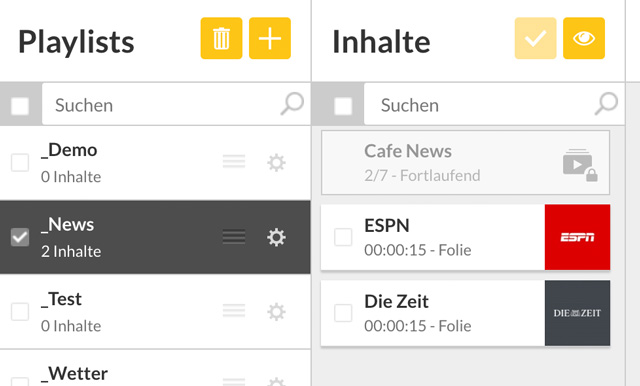The image size is (640, 386).
Task: Check the _Demo playlist checkbox
Action: click(20, 162)
